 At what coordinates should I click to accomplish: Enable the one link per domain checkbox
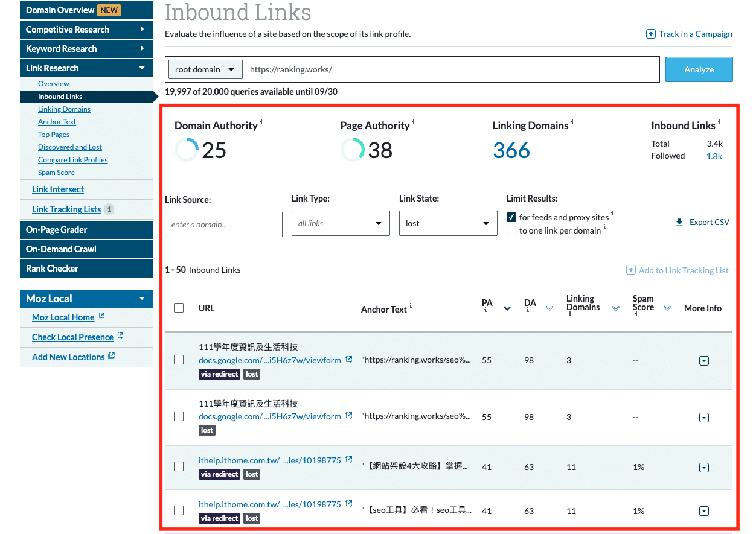coord(511,230)
